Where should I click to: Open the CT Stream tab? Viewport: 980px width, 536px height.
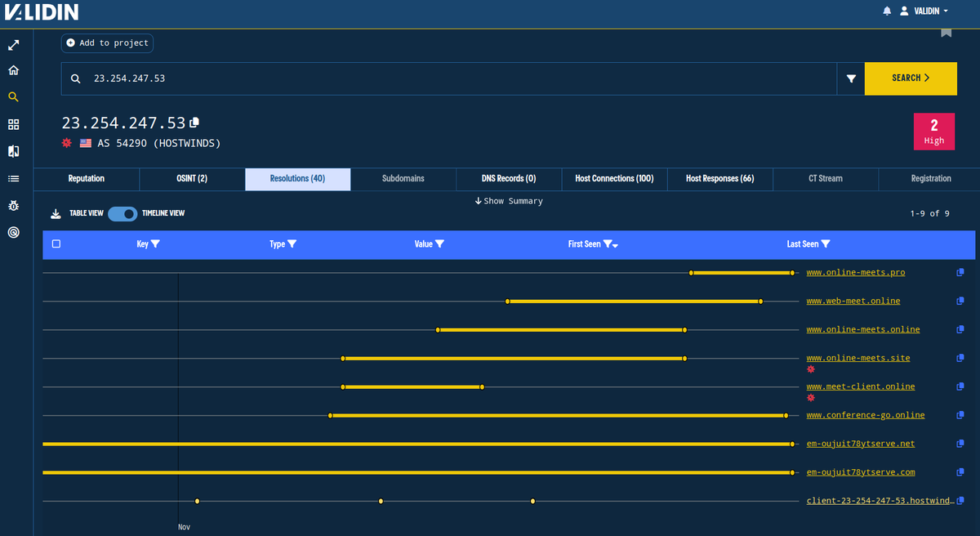coord(826,179)
